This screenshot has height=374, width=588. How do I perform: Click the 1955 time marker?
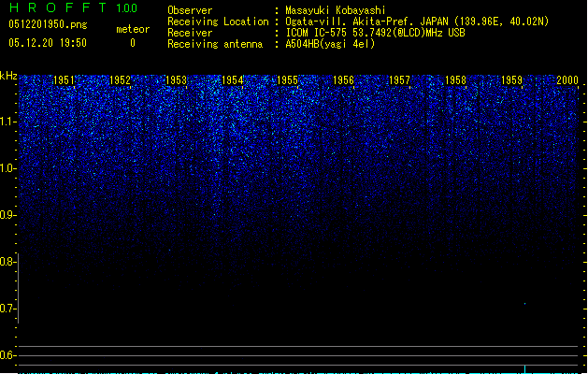287,80
